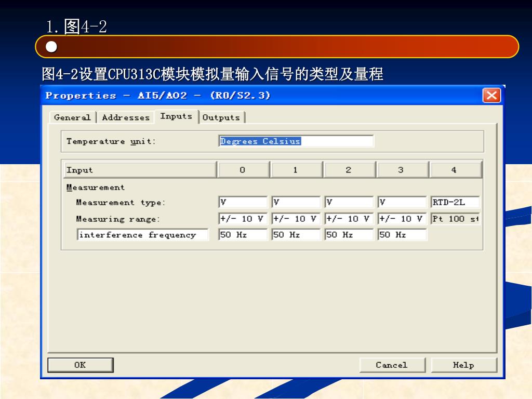Viewport: 532px width, 399px height.
Task: Open the Pt 100 measuring range for input 4
Action: 455,219
